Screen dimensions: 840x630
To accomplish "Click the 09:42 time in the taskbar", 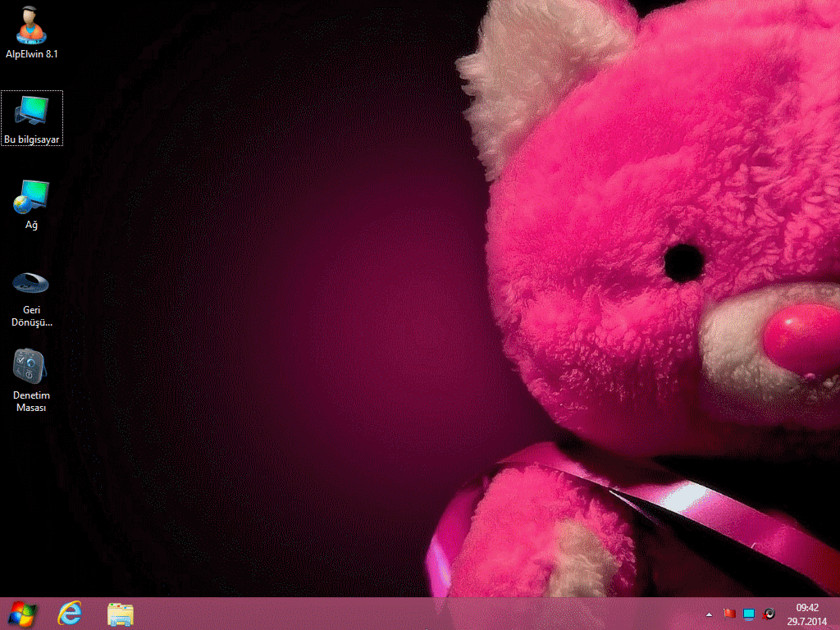I will point(807,608).
